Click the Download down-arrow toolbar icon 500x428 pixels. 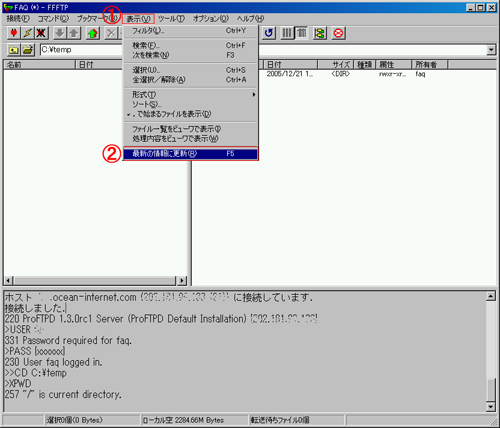pos(60,33)
